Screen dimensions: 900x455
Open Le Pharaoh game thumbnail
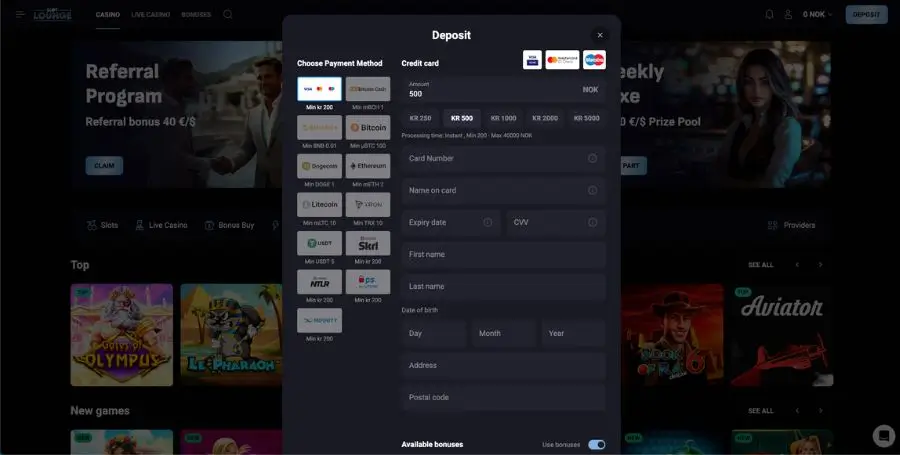tap(231, 335)
